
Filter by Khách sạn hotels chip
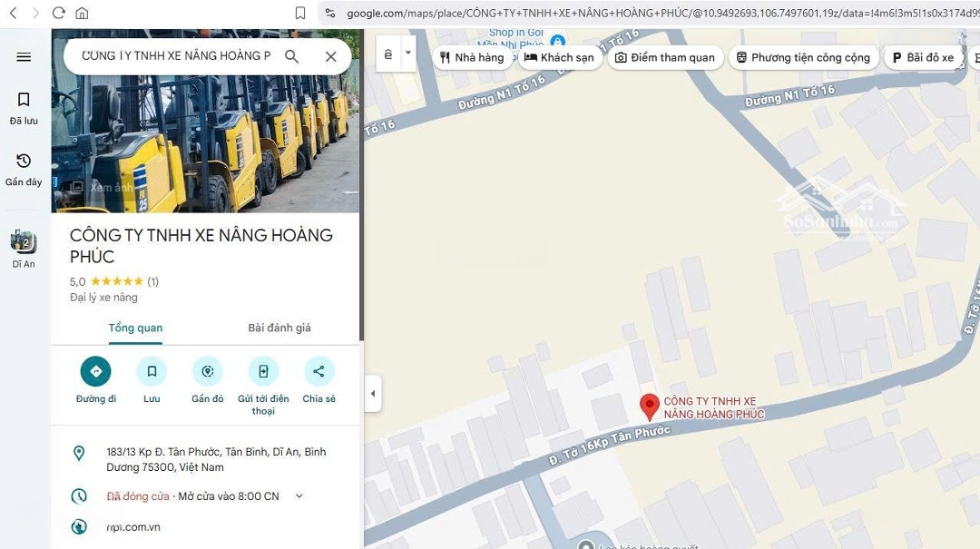pyautogui.click(x=559, y=57)
